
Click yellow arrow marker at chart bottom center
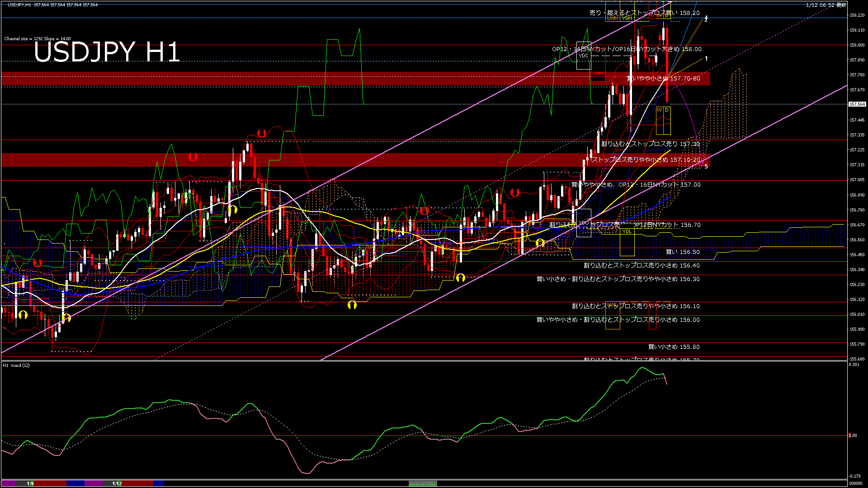pos(352,305)
